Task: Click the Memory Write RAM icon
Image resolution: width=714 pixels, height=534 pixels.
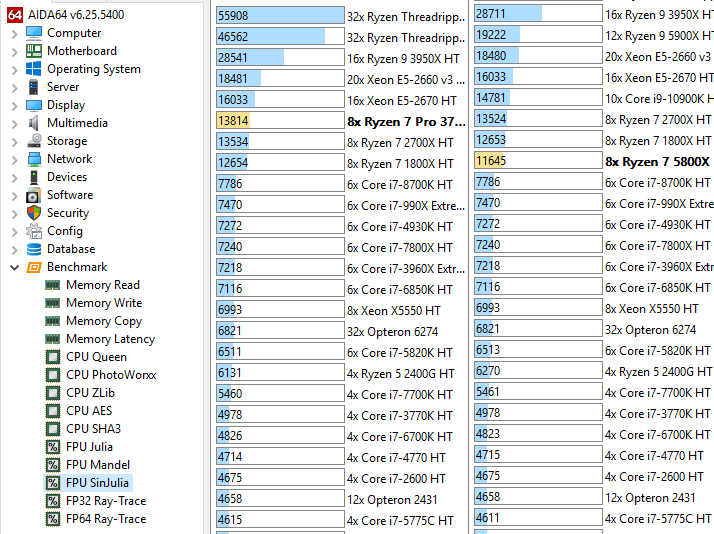Action: point(53,303)
